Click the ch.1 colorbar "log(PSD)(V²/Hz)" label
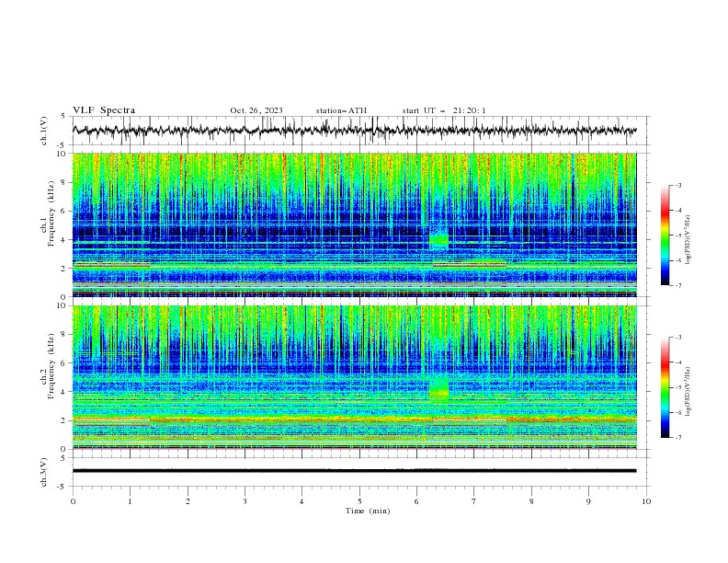The width and height of the screenshot is (728, 563). pyautogui.click(x=688, y=240)
